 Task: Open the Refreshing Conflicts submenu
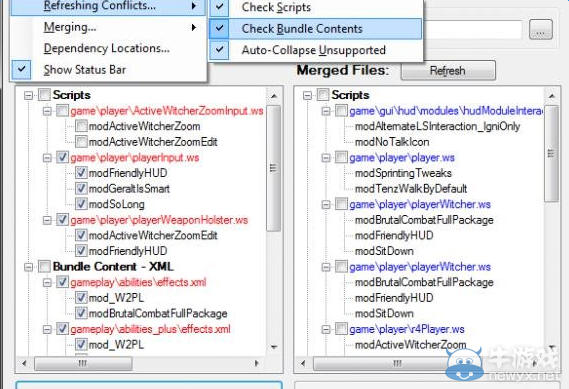coord(108,7)
